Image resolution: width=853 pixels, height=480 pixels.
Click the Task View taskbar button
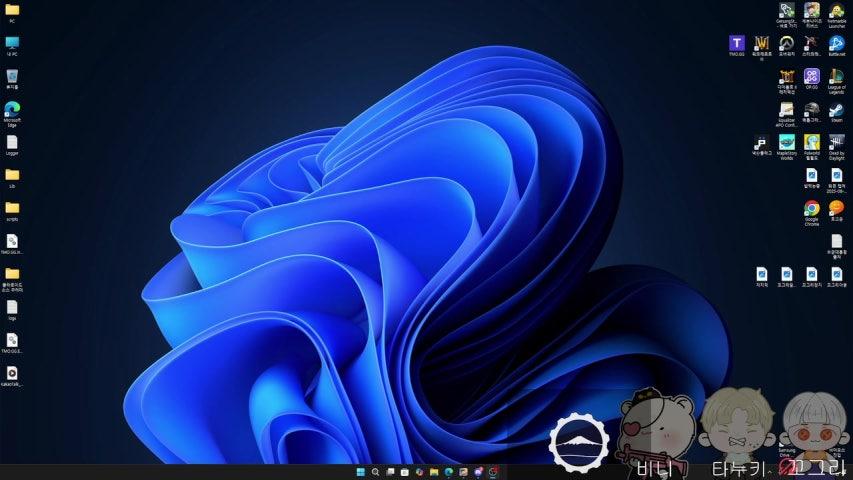point(390,472)
